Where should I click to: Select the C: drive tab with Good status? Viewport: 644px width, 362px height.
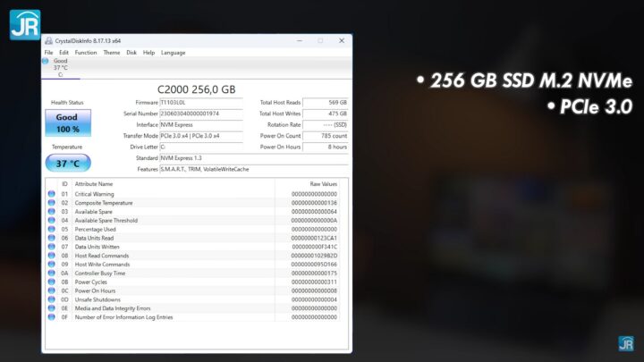click(x=61, y=68)
